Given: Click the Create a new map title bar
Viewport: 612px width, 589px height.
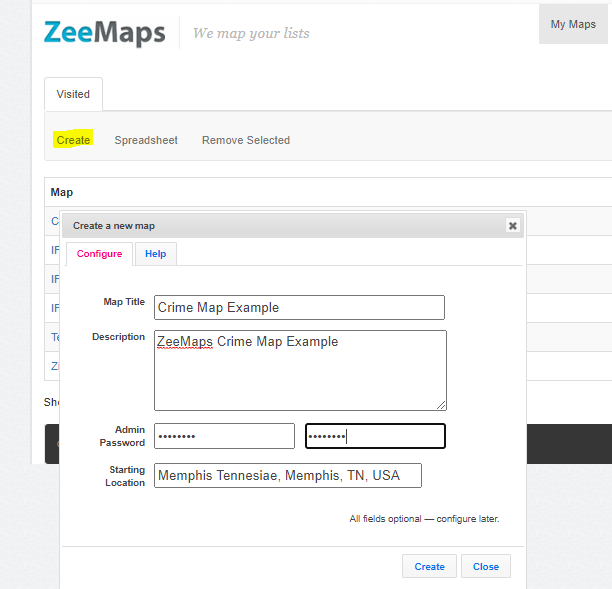Looking at the screenshot, I should point(280,226).
